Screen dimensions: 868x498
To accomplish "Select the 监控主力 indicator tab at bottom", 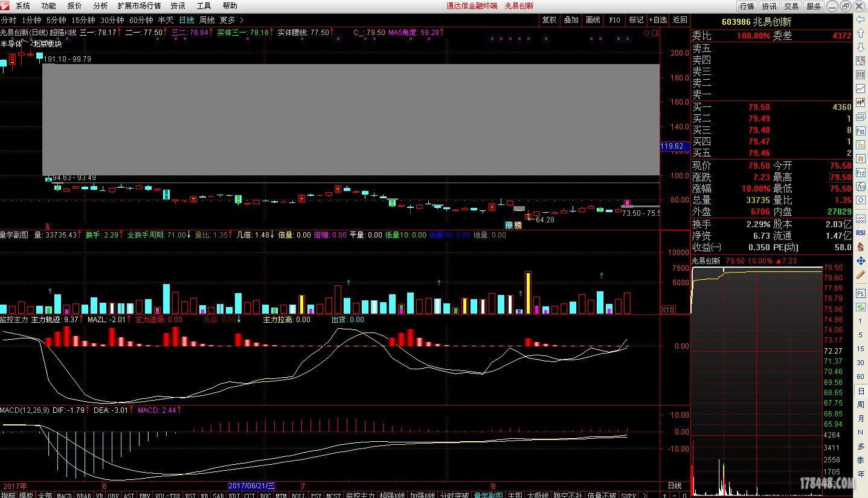I will [x=360, y=495].
